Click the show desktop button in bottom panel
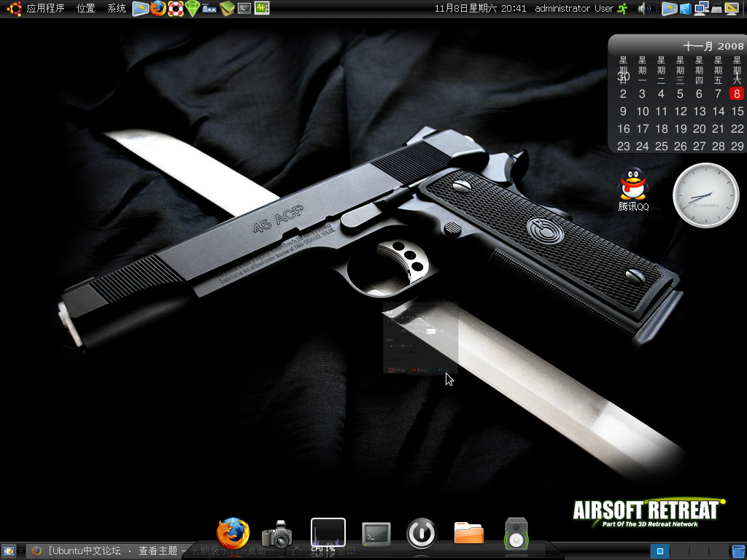The image size is (747, 560). (9, 551)
